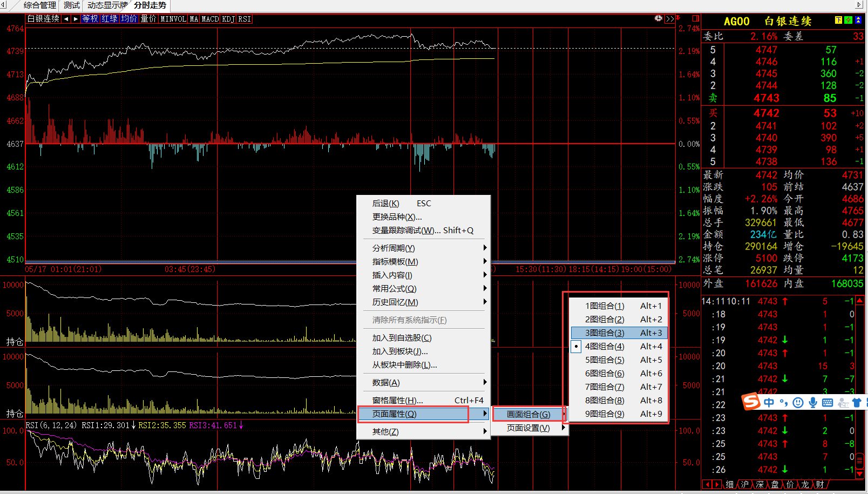
Task: Click the gear settings icon above chart
Action: 658,18
